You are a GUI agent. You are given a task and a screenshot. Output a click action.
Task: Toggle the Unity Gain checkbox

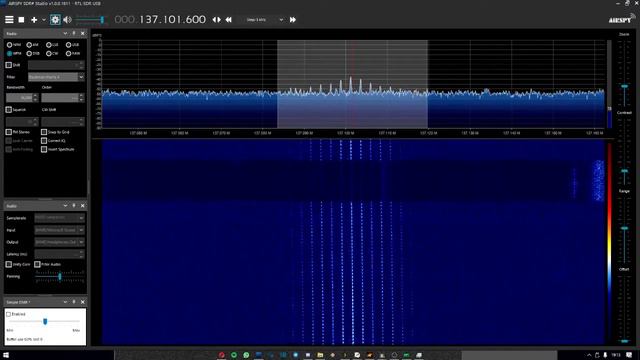pyautogui.click(x=9, y=264)
